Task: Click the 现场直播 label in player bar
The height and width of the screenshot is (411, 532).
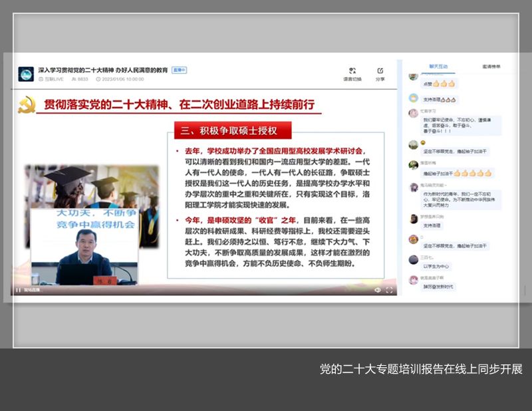Action: point(32,290)
